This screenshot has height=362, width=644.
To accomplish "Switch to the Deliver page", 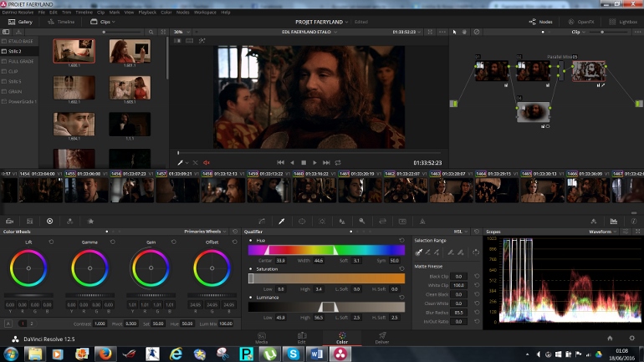I will pos(382,339).
